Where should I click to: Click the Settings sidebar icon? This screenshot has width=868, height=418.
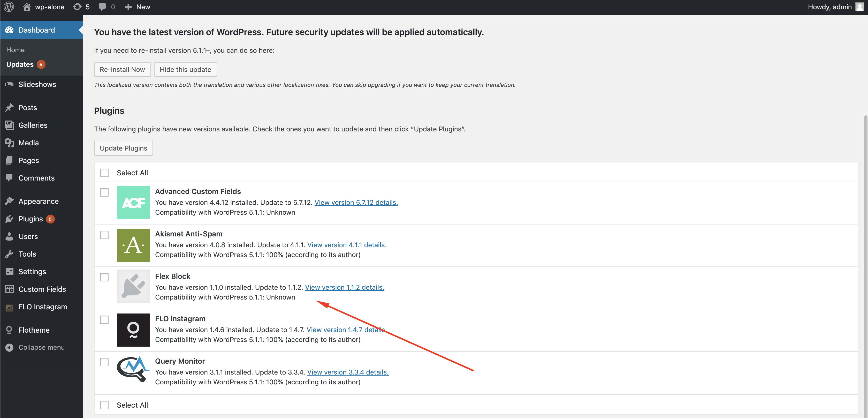(9, 272)
